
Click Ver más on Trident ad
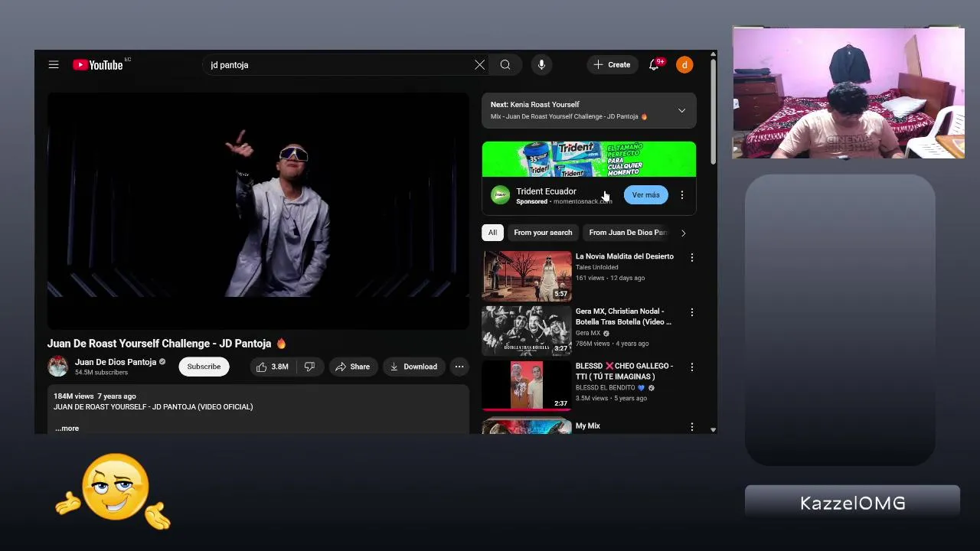point(645,195)
